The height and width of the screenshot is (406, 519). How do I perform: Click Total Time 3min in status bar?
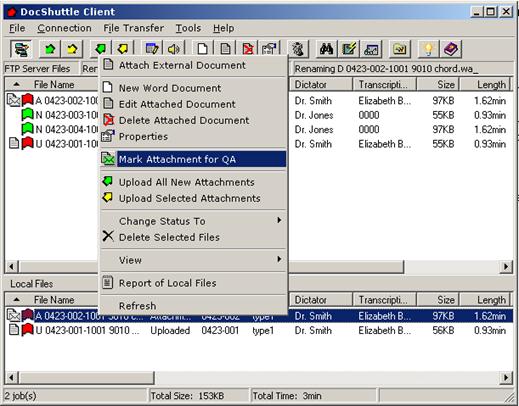point(287,396)
